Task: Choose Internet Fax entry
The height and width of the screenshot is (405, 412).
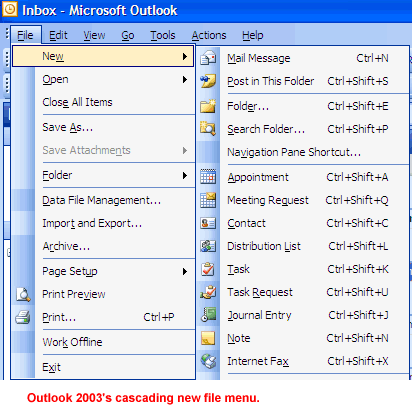Action: coord(303,361)
